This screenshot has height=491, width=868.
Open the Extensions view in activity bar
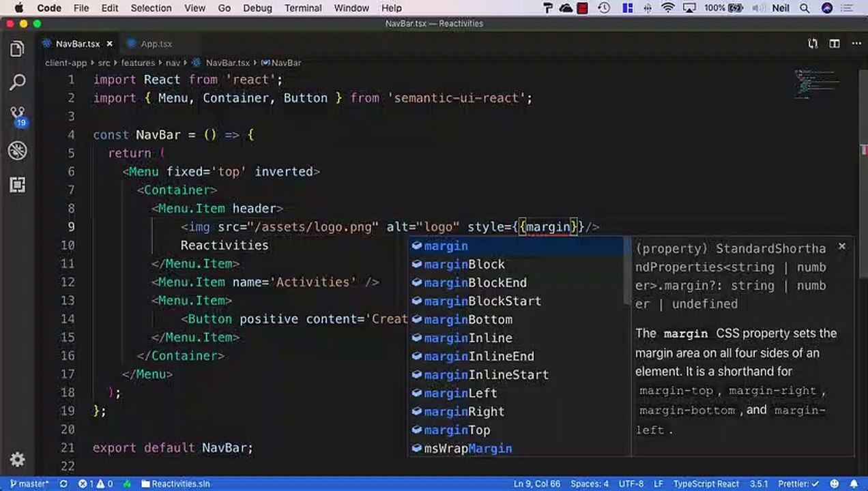[18, 185]
